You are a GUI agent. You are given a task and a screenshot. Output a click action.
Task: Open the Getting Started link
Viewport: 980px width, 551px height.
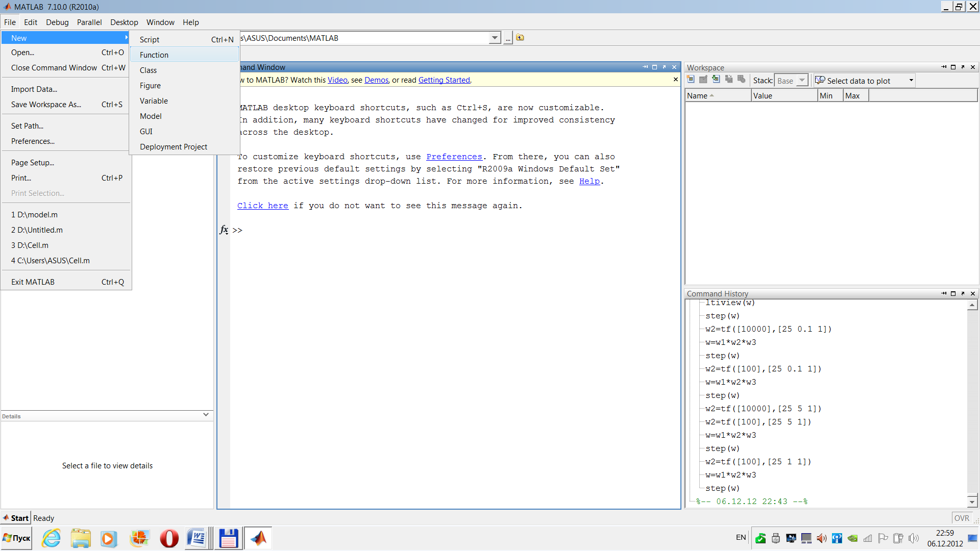[444, 80]
